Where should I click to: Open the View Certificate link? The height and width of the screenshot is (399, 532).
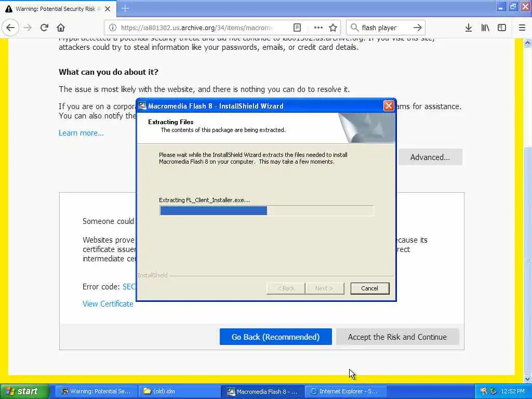108,303
